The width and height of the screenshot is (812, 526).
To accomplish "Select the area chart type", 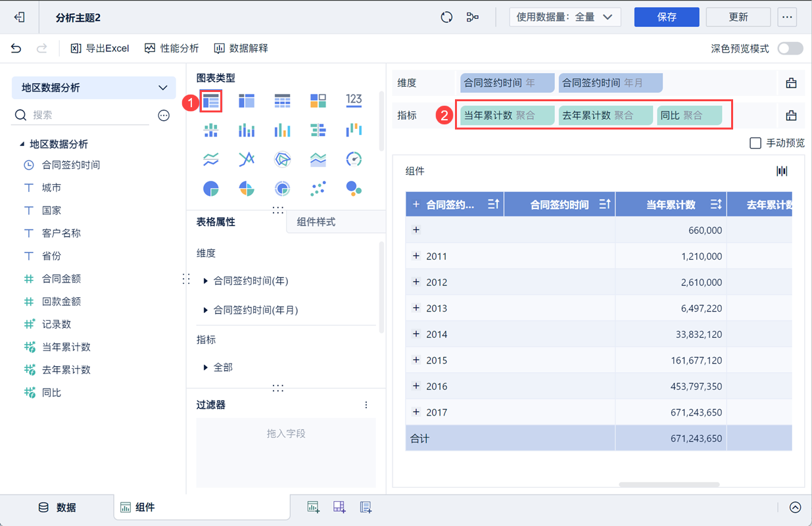I will (x=318, y=159).
